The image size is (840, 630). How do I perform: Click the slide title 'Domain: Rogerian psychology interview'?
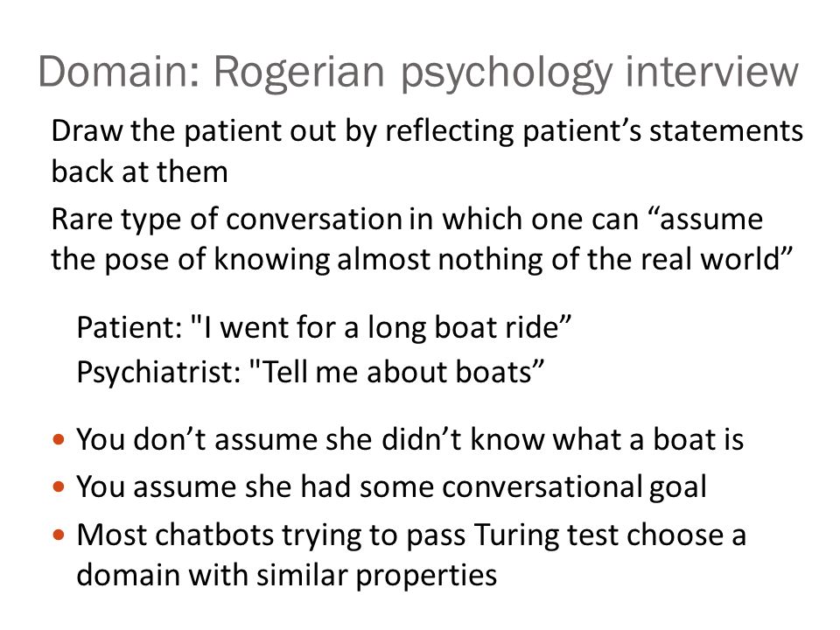(418, 73)
